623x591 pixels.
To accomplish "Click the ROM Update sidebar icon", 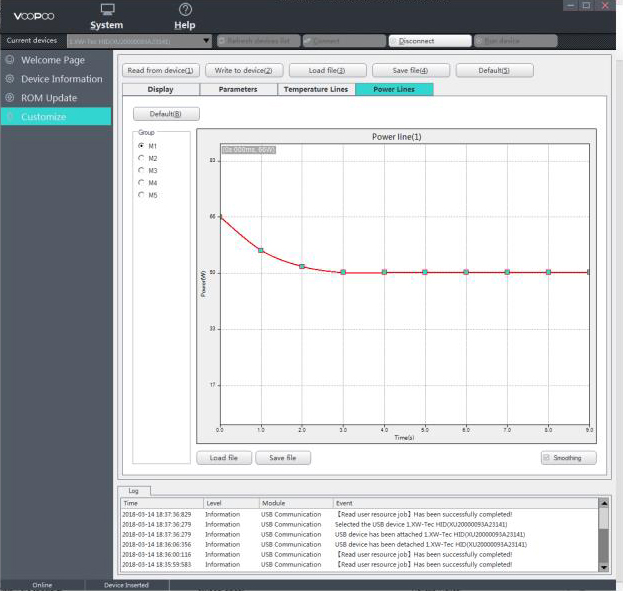I will point(10,97).
